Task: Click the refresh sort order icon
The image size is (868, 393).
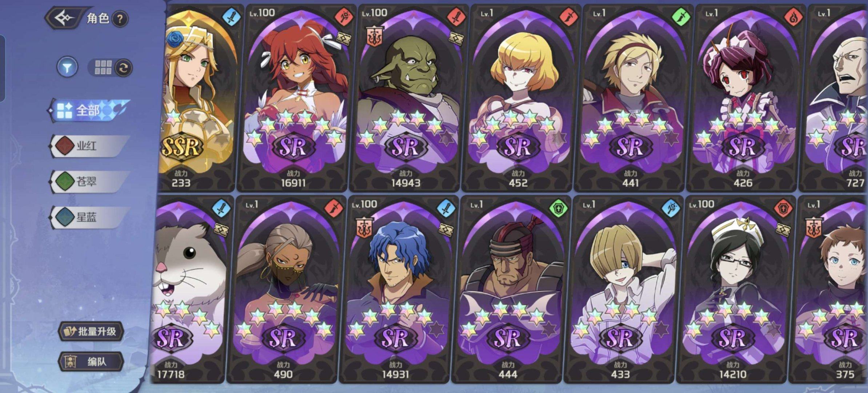Action: [x=124, y=68]
